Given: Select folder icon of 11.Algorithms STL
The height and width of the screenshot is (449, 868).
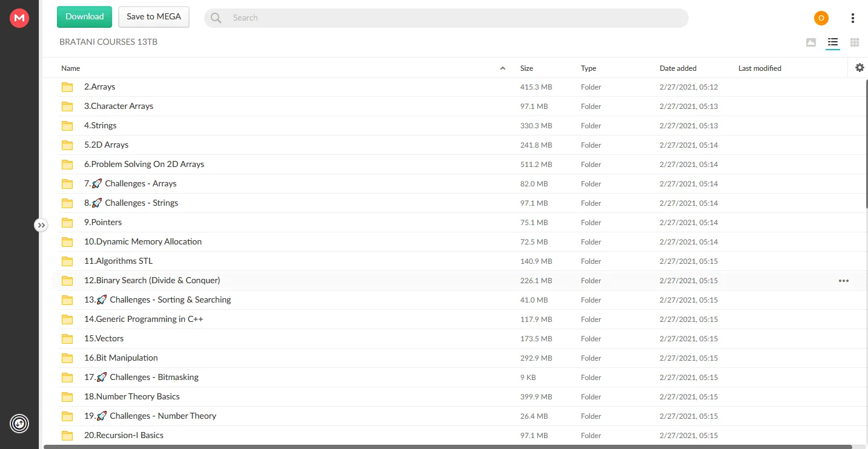Looking at the screenshot, I should (67, 261).
